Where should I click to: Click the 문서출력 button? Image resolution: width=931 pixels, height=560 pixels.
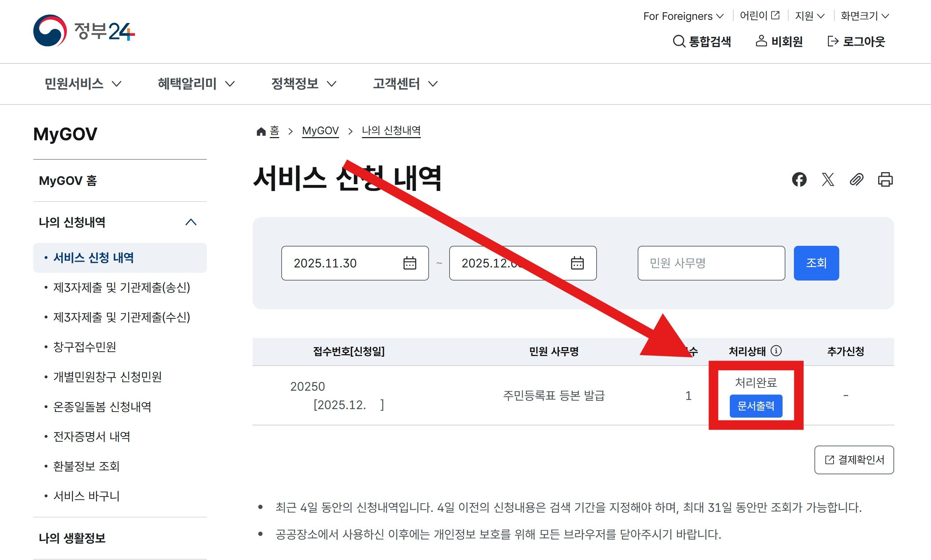click(756, 406)
